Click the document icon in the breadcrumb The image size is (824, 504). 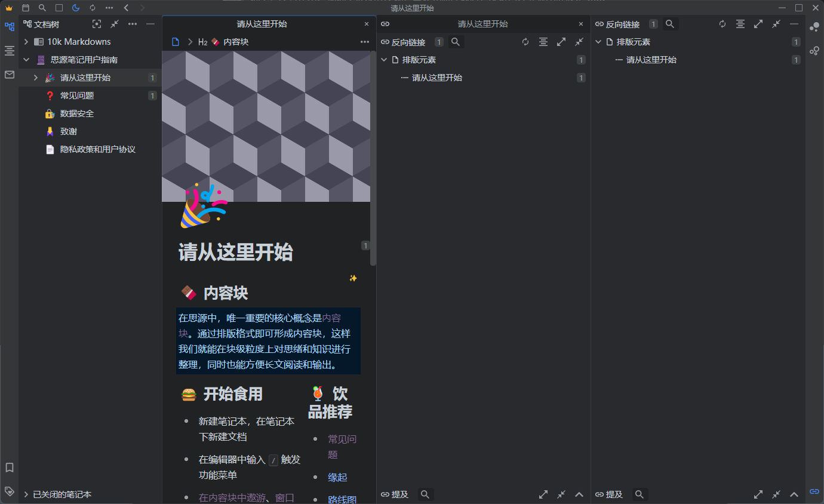coord(176,42)
